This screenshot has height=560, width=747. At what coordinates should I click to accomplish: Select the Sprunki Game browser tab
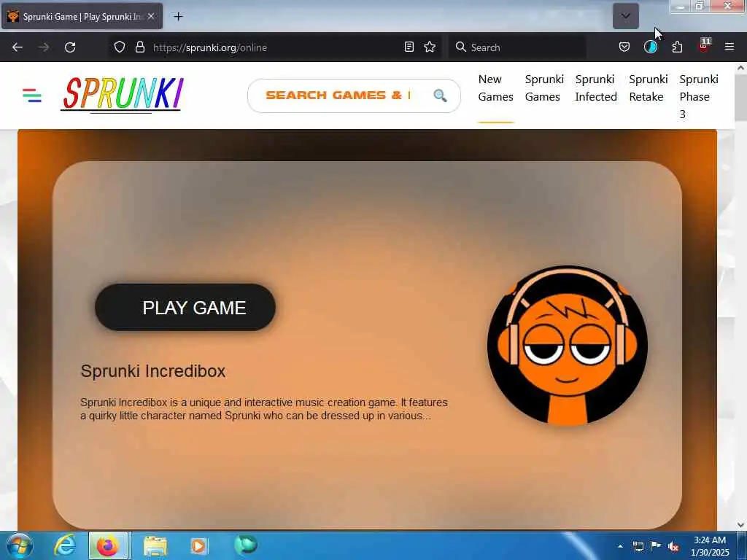(82, 16)
